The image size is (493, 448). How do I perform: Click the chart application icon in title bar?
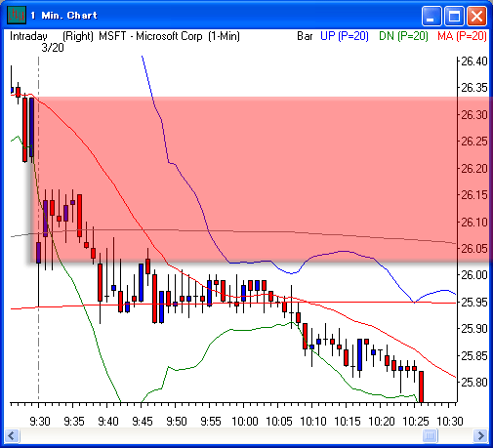tap(16, 15)
